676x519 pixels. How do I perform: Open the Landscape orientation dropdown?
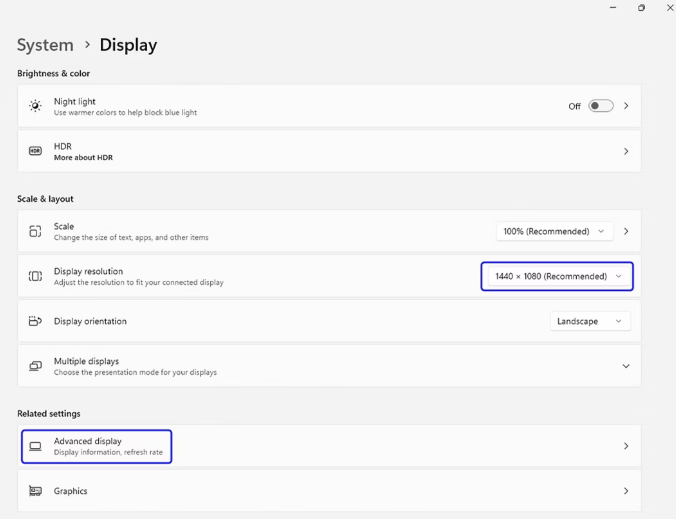tap(590, 321)
